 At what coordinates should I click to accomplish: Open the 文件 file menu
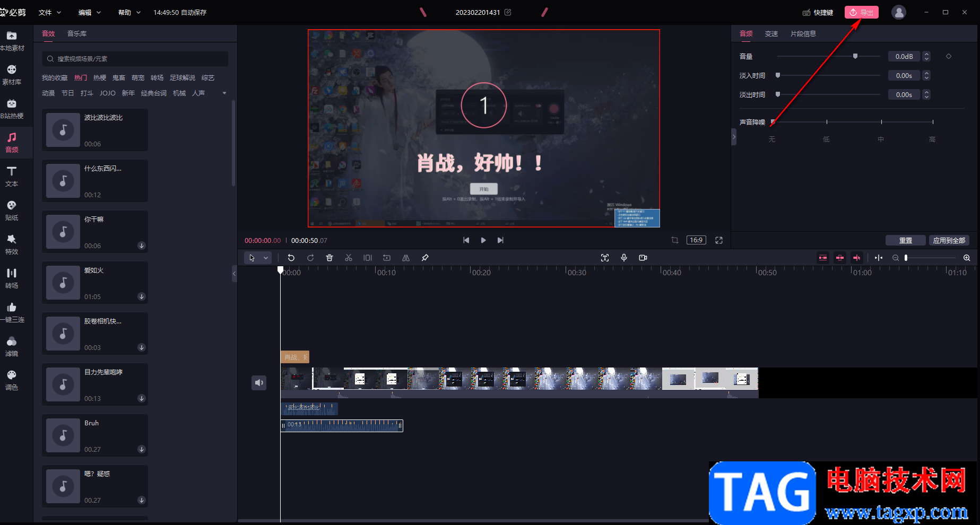[x=50, y=12]
